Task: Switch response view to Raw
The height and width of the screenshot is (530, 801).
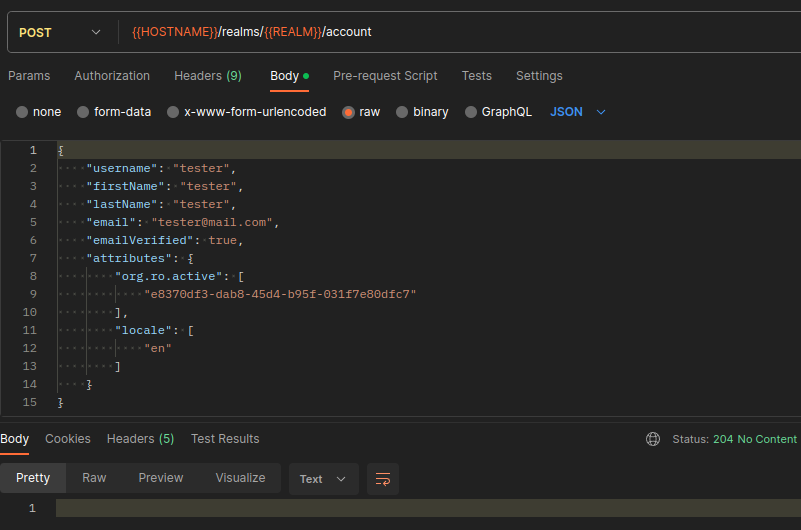Action: (94, 478)
